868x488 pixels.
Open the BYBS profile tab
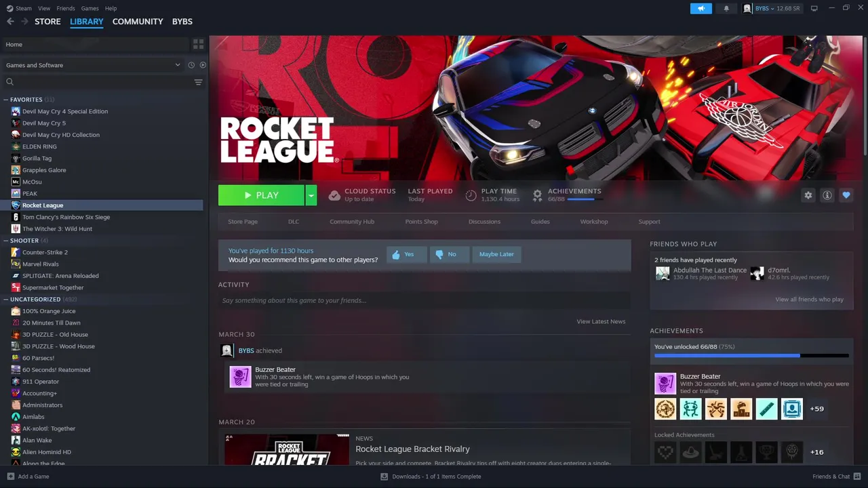pyautogui.click(x=182, y=22)
